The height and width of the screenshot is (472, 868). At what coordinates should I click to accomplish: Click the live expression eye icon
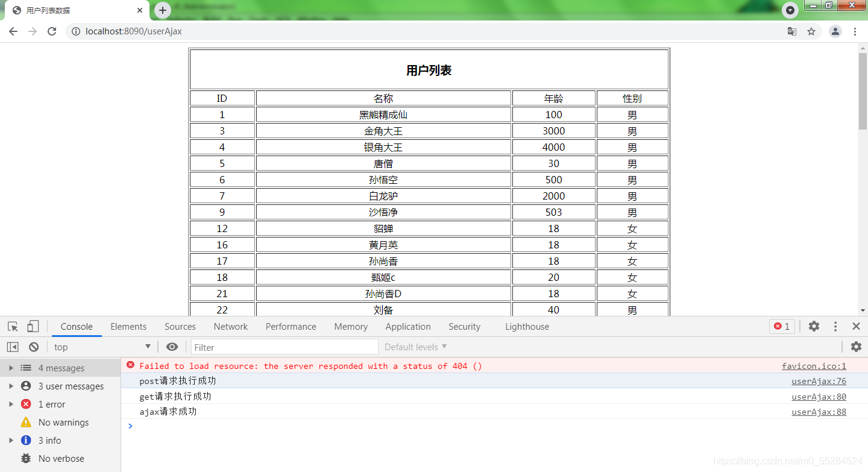tap(172, 347)
